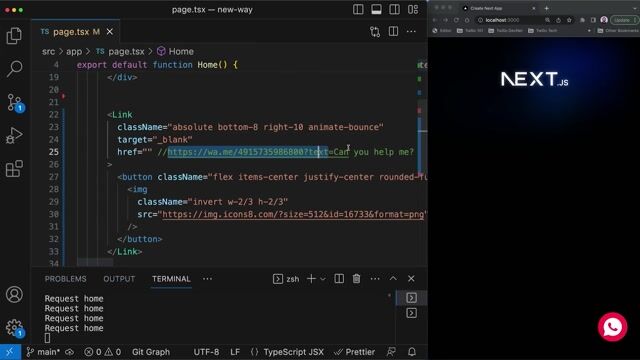Switch to the PROBLEMS panel tab
The image size is (640, 360).
click(x=65, y=279)
